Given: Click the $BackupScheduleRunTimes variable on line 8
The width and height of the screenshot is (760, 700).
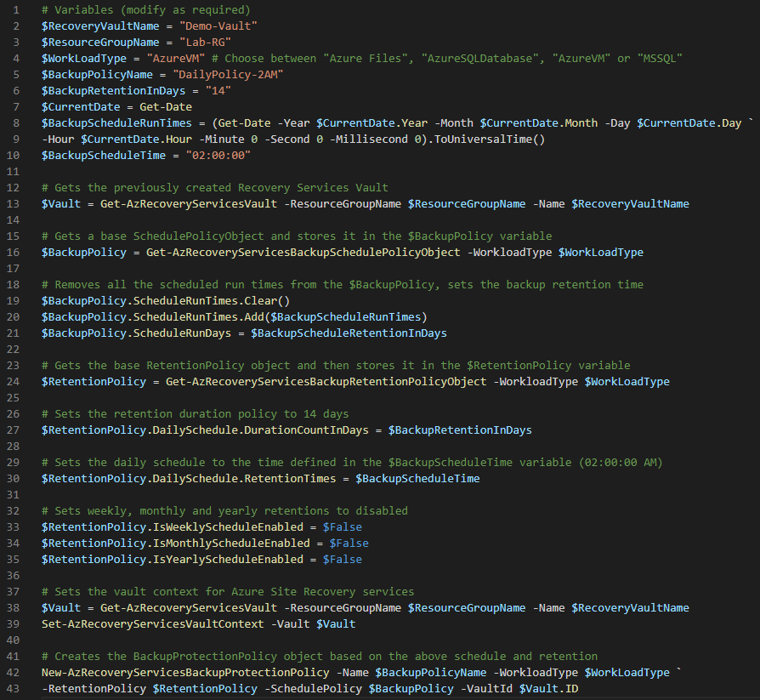Looking at the screenshot, I should 116,123.
